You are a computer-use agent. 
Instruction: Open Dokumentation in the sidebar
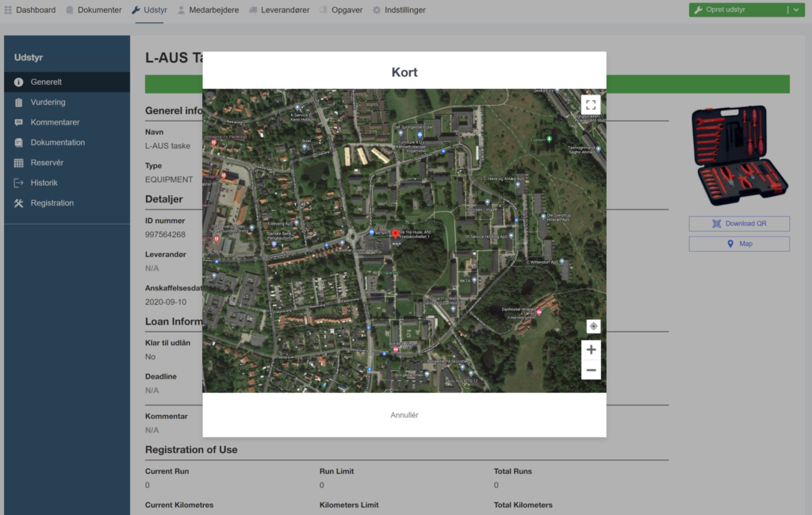[x=67, y=143]
